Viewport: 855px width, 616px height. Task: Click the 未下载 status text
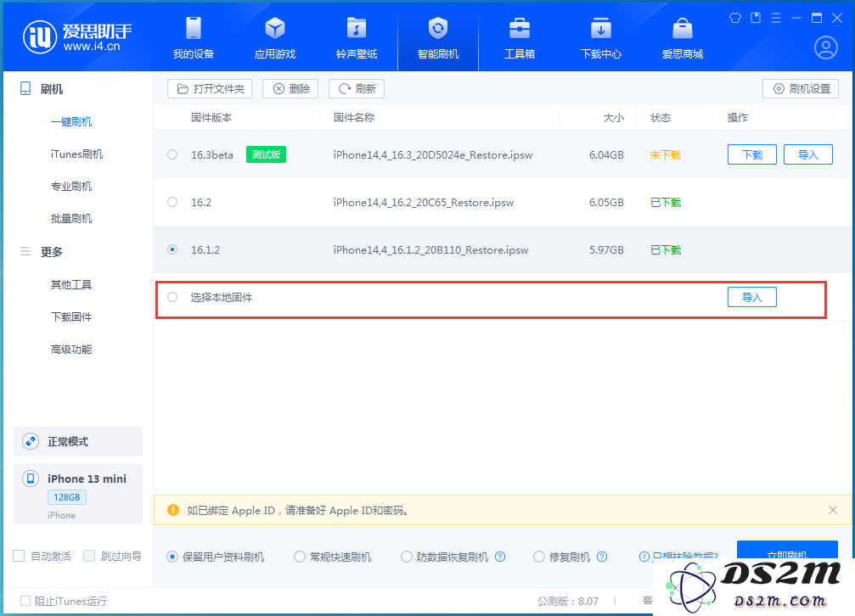point(666,154)
